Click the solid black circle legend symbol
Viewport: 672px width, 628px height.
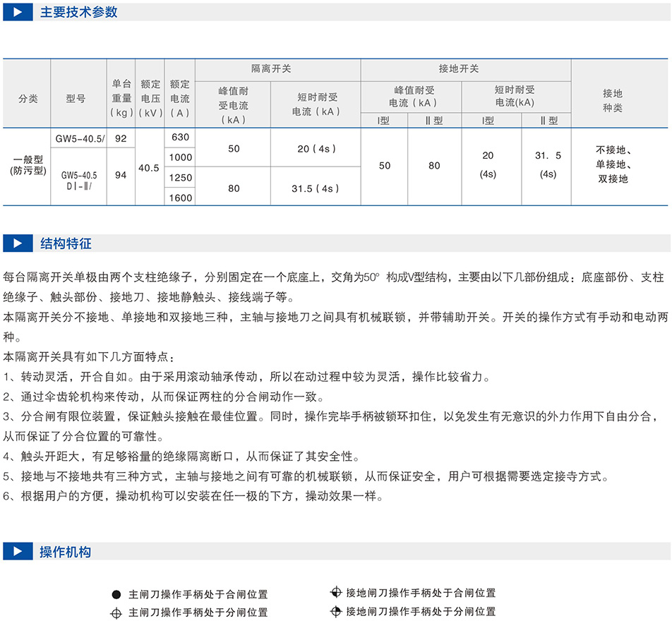[116, 595]
